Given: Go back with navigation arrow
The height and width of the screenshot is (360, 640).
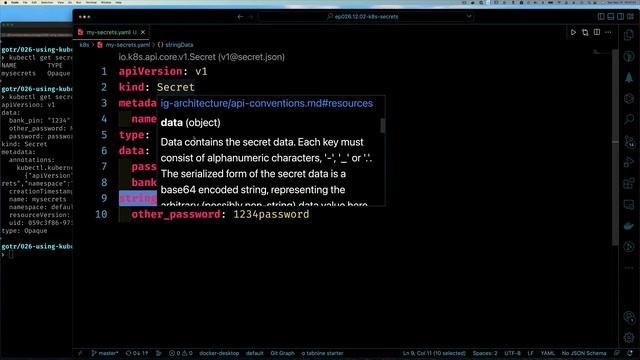Looking at the screenshot, I should (x=240, y=17).
